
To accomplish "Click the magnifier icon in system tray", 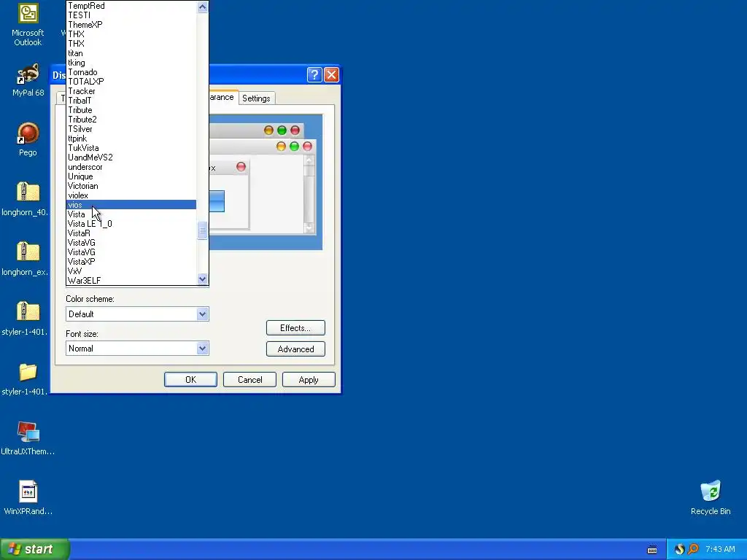I will [694, 549].
